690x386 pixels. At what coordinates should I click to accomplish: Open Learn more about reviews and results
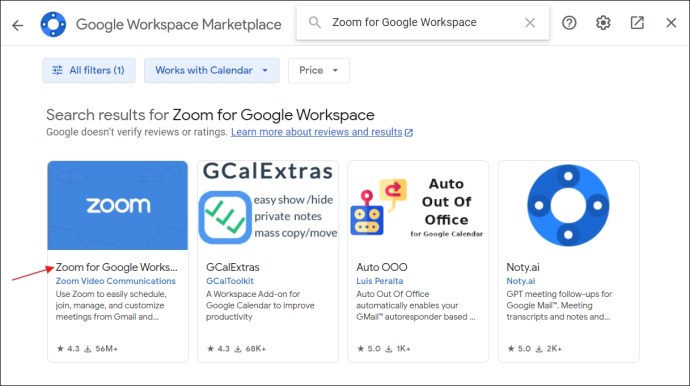click(x=322, y=132)
